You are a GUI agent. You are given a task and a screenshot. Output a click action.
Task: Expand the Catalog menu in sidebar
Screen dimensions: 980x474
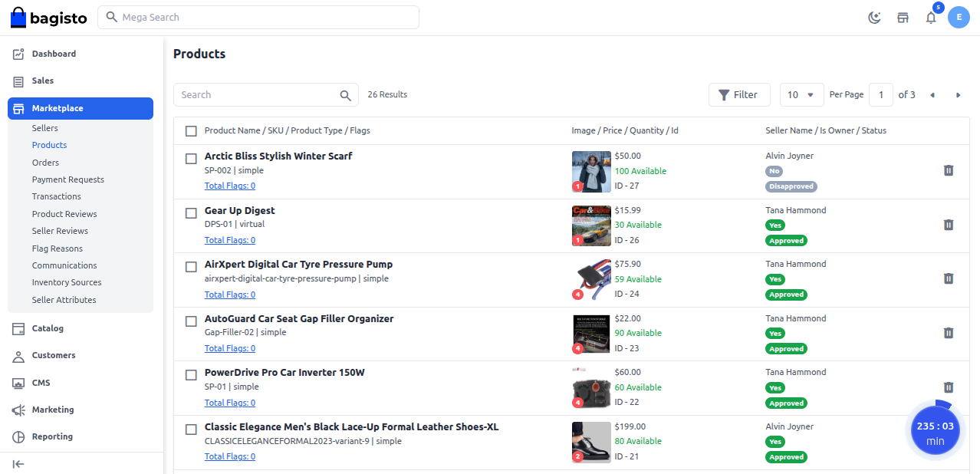coord(48,328)
